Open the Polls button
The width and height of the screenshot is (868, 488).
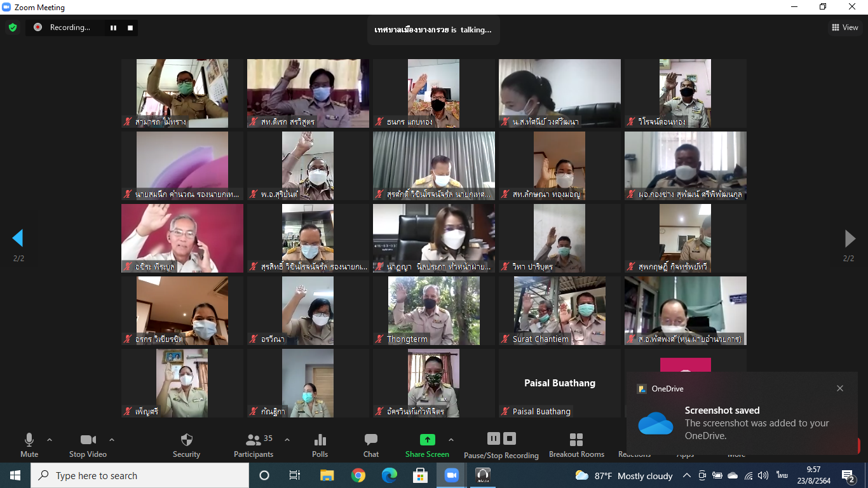[x=320, y=445]
